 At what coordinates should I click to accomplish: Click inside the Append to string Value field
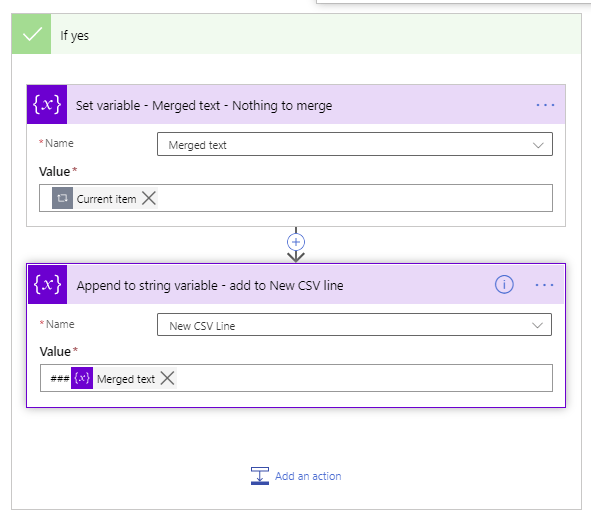tap(296, 378)
